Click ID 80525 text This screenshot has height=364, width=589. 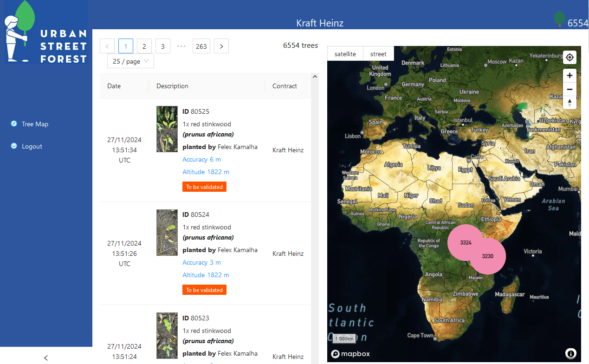click(x=196, y=111)
